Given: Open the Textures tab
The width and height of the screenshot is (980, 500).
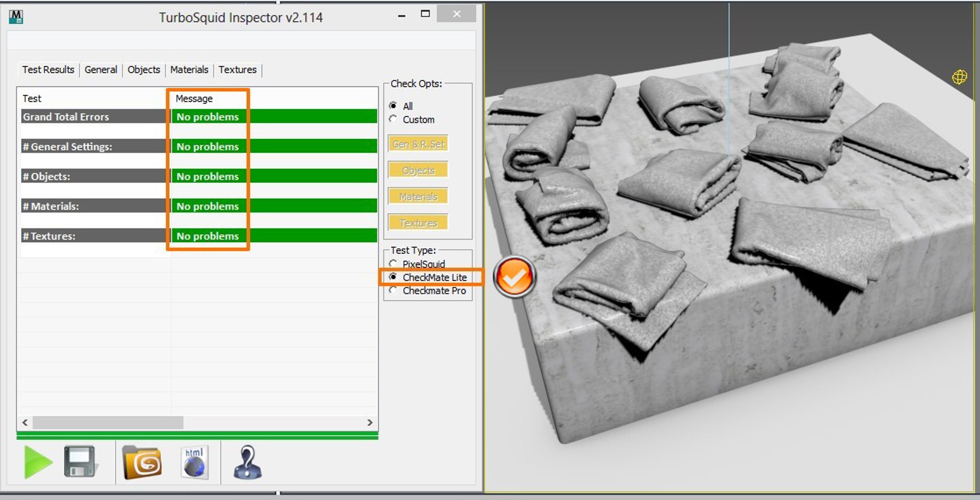Looking at the screenshot, I should (x=237, y=69).
